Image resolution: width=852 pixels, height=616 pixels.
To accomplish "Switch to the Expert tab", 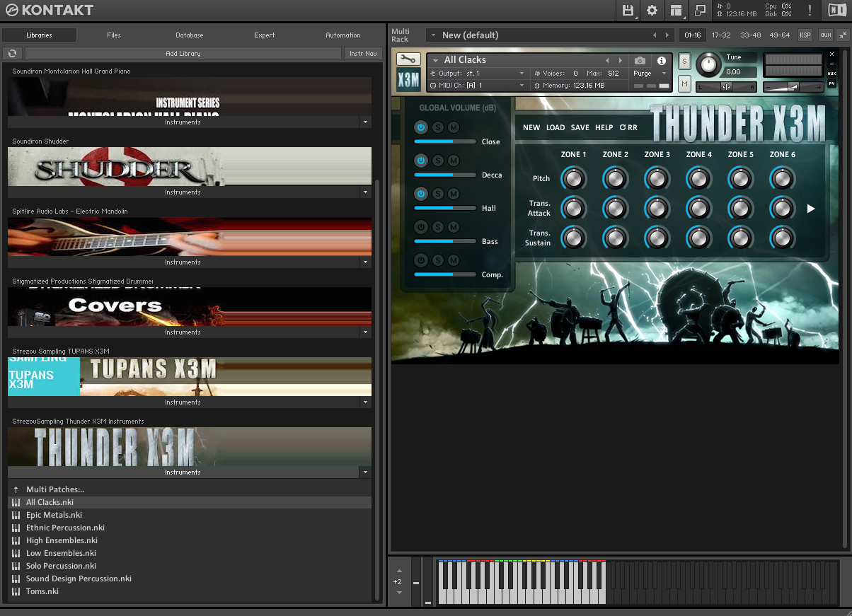I will [x=265, y=35].
